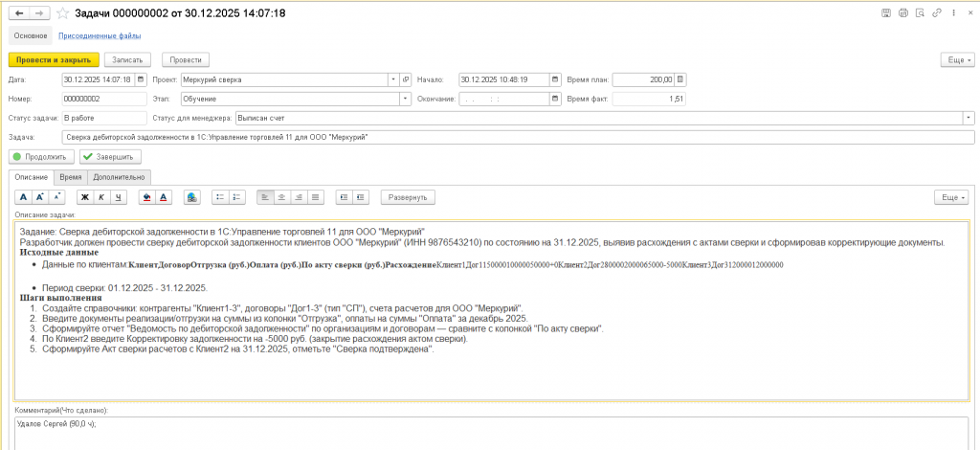
Task: Open the calendar picker for the Начало field
Action: click(x=555, y=79)
